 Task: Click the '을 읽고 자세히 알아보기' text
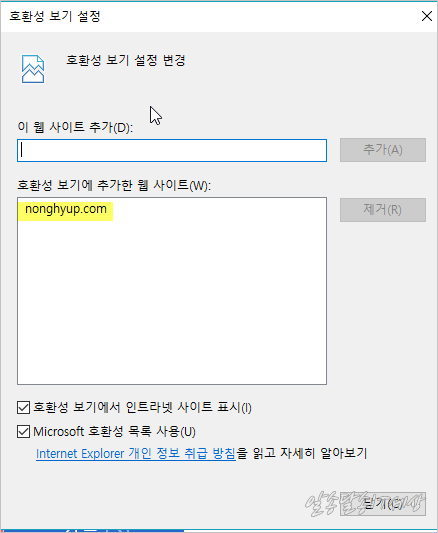302,453
